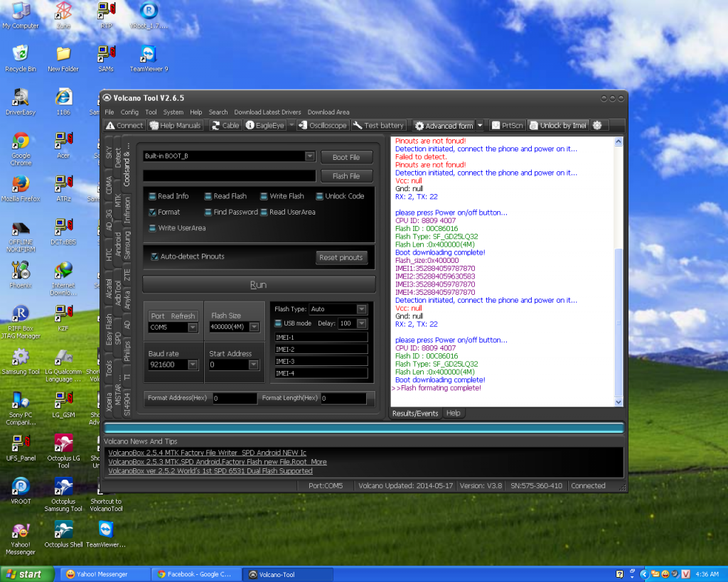The width and height of the screenshot is (728, 582).
Task: Enable the Find Password checkbox
Action: (x=208, y=212)
